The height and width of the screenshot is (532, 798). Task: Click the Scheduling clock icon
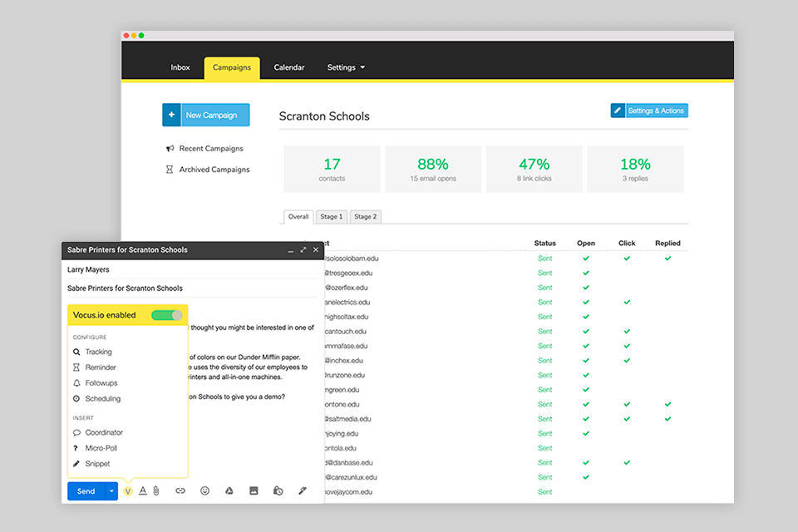(x=76, y=399)
